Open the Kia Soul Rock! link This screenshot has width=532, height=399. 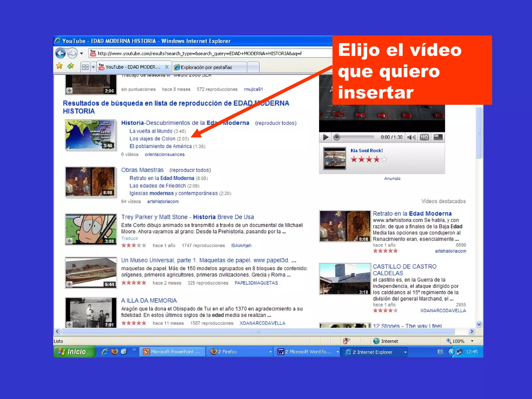pyautogui.click(x=367, y=151)
